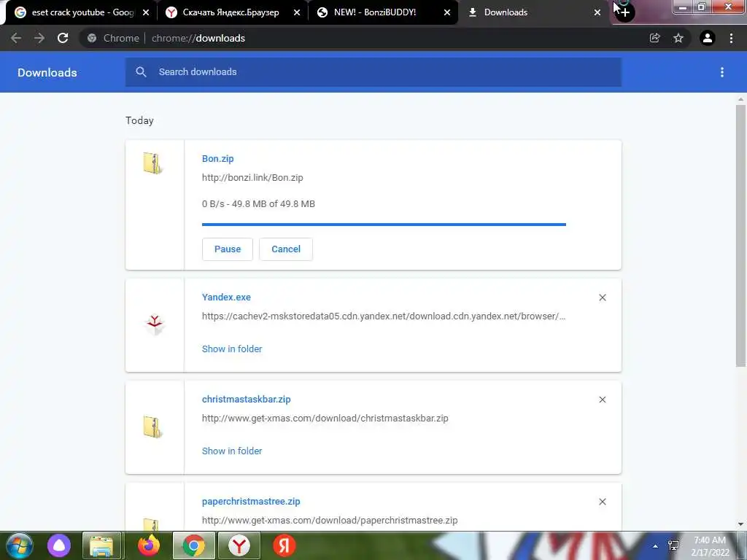Open the Chrome profile avatar menu
Image resolution: width=747 pixels, height=560 pixels.
(708, 38)
